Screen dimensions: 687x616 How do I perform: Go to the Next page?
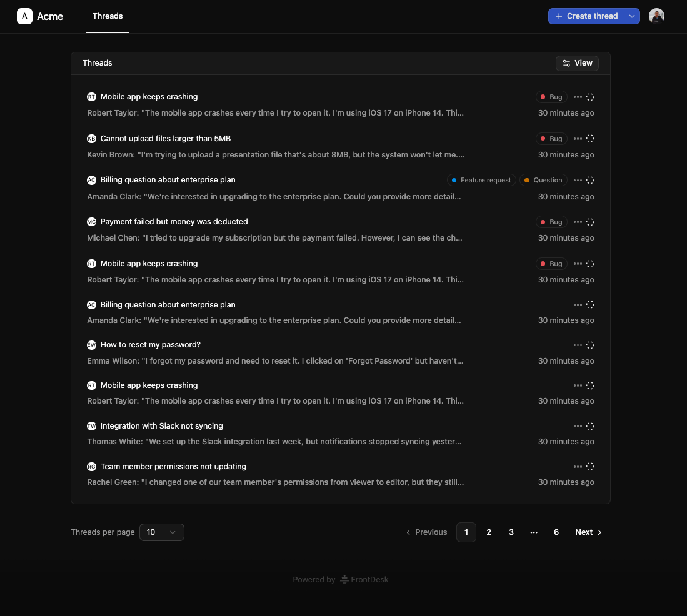pyautogui.click(x=588, y=532)
